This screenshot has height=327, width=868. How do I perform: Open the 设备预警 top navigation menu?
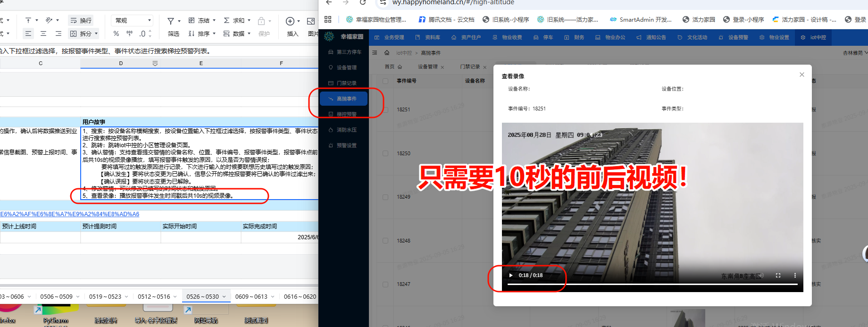pyautogui.click(x=734, y=37)
